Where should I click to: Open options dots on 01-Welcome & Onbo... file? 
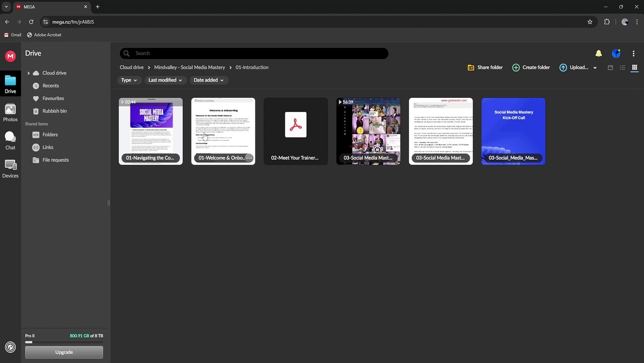tap(248, 158)
